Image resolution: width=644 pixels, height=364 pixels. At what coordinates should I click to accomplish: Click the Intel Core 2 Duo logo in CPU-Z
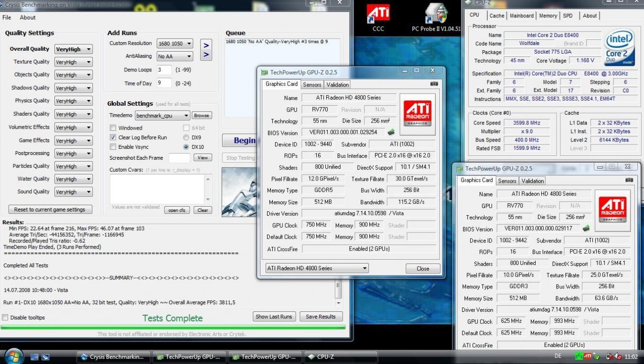[x=620, y=48]
